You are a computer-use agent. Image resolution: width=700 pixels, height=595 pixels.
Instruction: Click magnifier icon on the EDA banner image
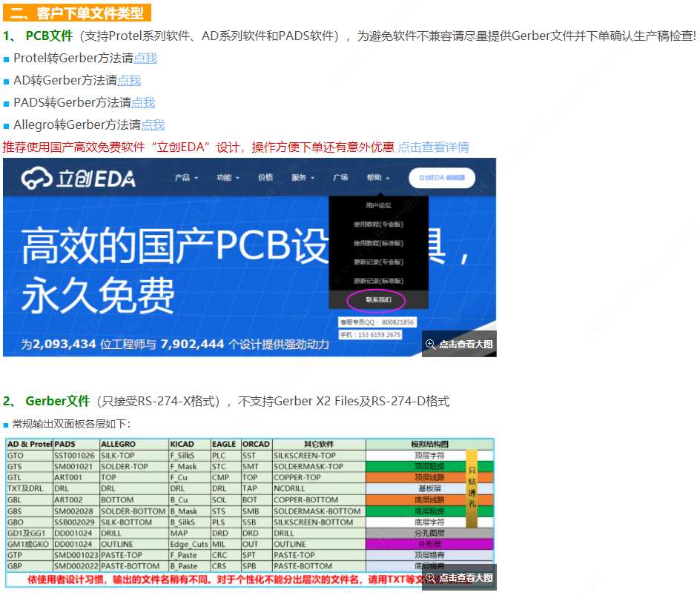click(431, 344)
